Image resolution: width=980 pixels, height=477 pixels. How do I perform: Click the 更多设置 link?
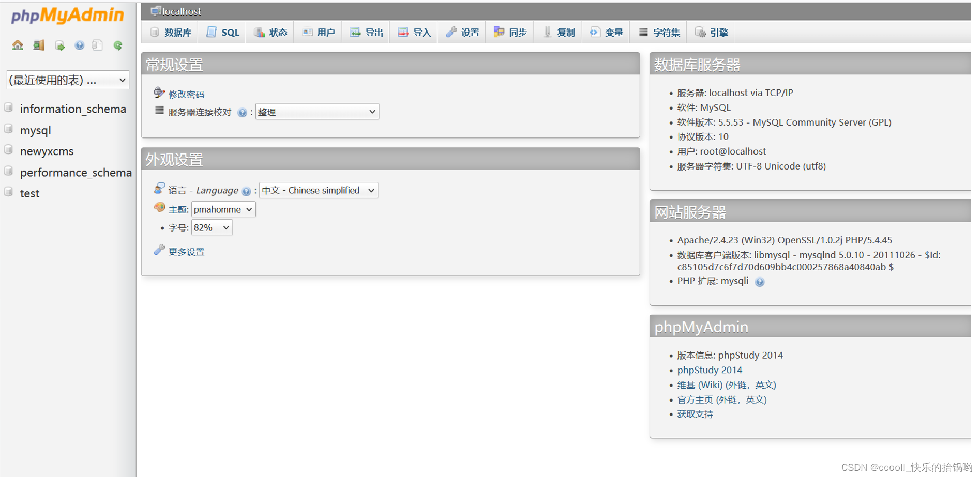[x=186, y=252]
